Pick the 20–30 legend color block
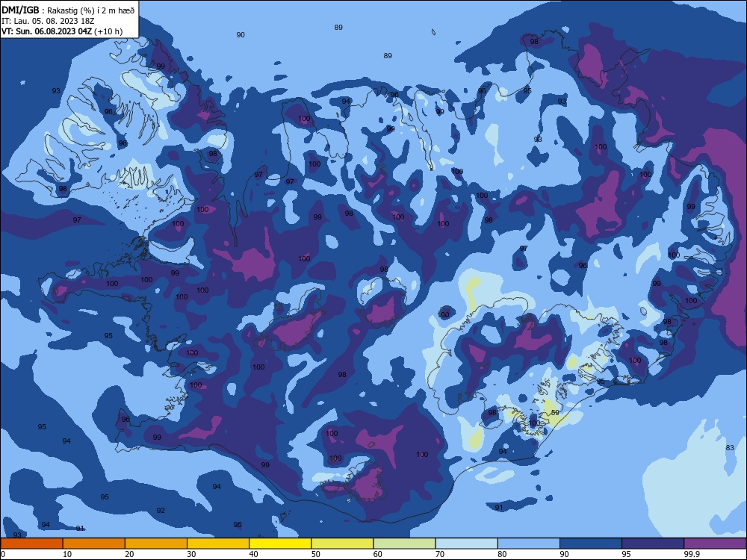This screenshot has height=560, width=747. click(156, 544)
